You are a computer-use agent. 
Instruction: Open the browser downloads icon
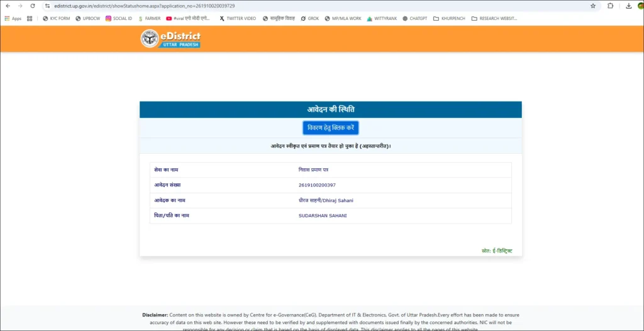pos(629,6)
